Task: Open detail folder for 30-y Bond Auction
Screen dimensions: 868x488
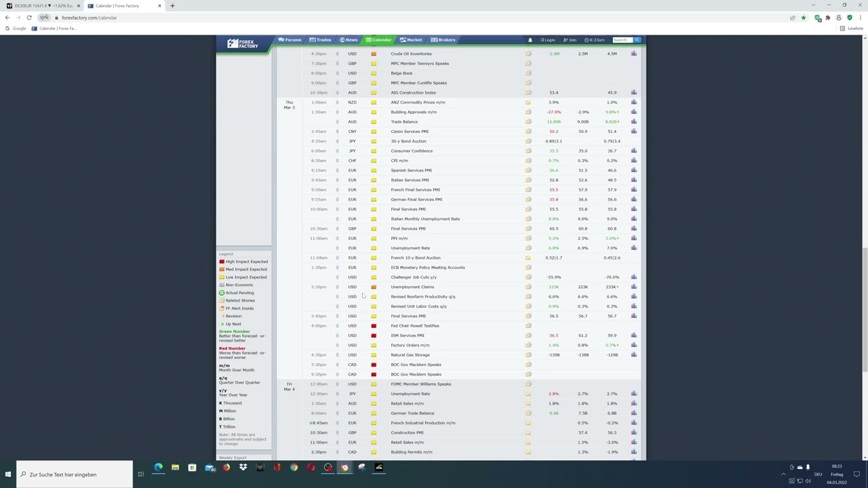Action: pyautogui.click(x=528, y=141)
